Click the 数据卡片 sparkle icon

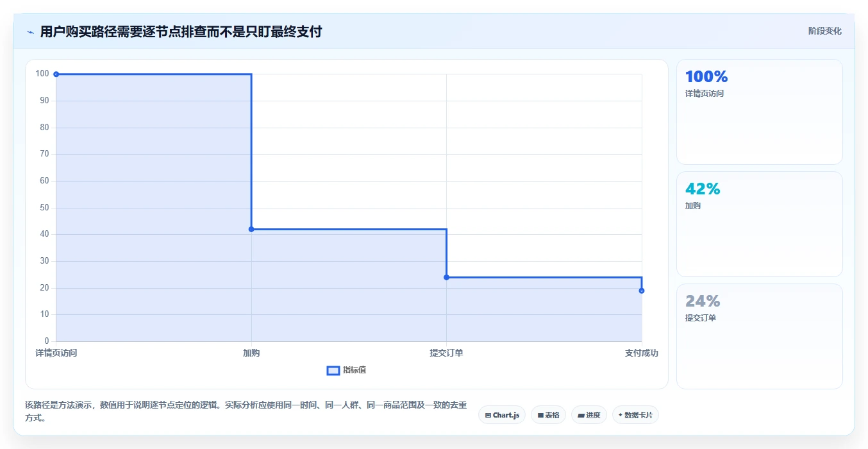tap(621, 415)
